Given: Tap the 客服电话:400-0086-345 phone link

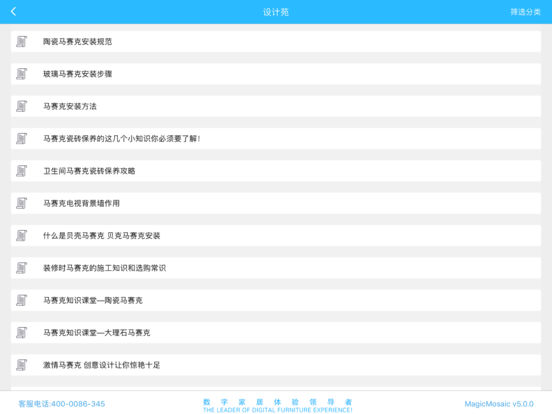Looking at the screenshot, I should [x=62, y=404].
